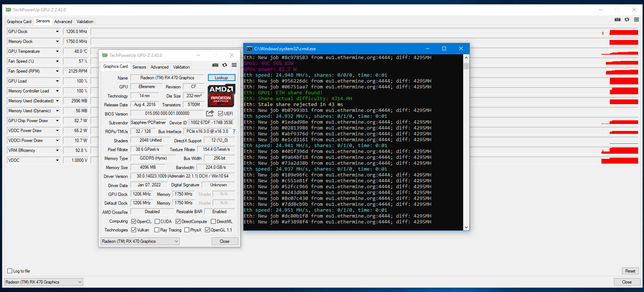
Task: Click the Lookup button
Action: click(x=222, y=78)
